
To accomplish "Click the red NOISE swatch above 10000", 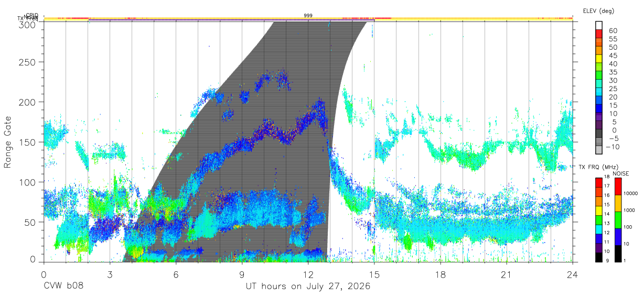I will point(618,186).
